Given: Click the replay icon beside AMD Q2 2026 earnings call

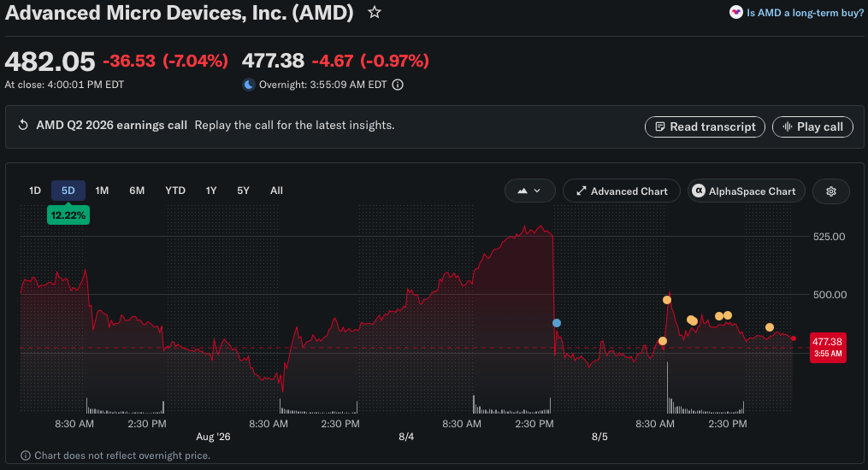Looking at the screenshot, I should click(x=23, y=125).
